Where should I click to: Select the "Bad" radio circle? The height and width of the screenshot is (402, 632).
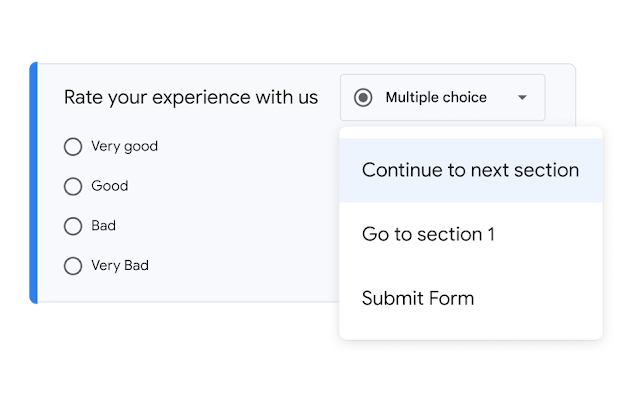click(73, 226)
